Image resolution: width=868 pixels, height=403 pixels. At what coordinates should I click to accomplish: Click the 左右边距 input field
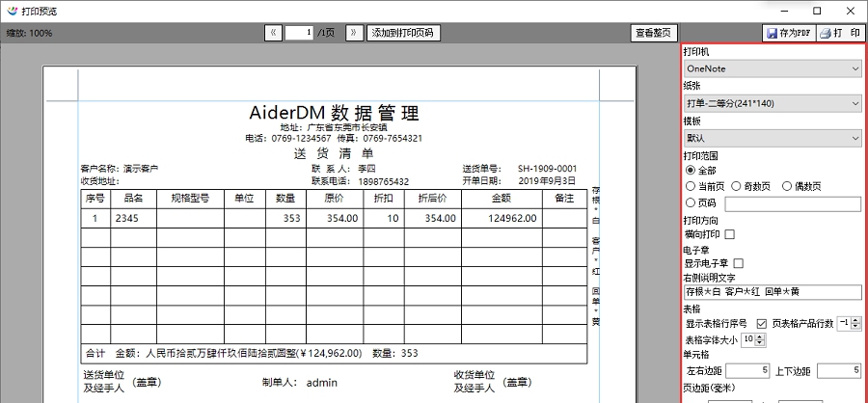(x=747, y=370)
